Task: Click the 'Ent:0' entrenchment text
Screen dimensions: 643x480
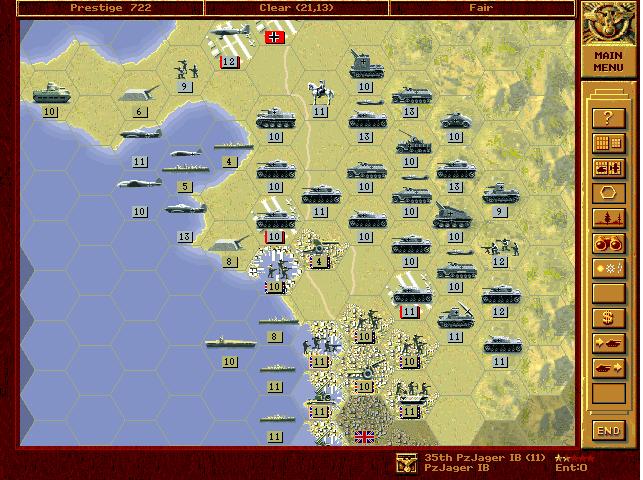Action: [571, 468]
